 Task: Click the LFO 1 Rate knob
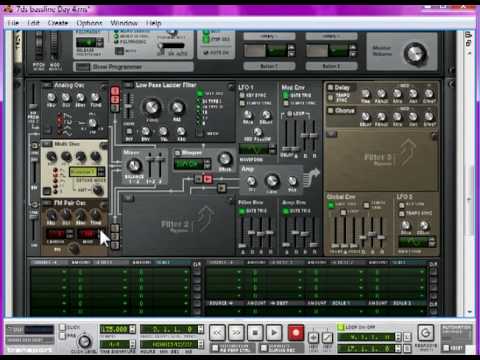[248, 115]
